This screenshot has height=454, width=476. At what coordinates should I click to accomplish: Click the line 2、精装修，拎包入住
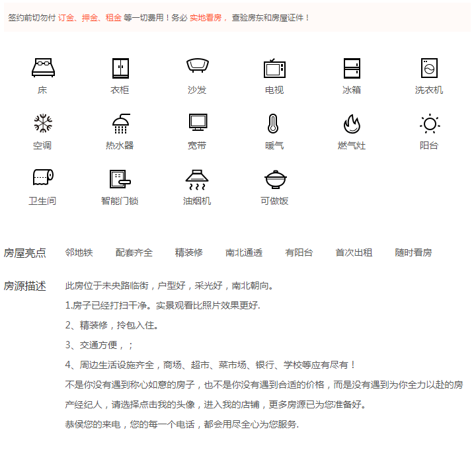(x=112, y=325)
